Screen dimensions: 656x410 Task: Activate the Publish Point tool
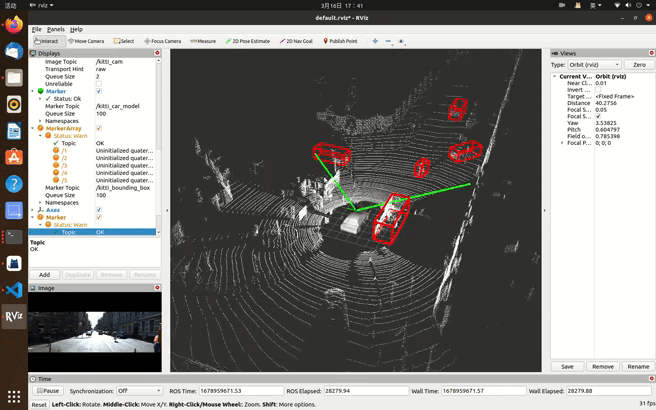click(340, 41)
